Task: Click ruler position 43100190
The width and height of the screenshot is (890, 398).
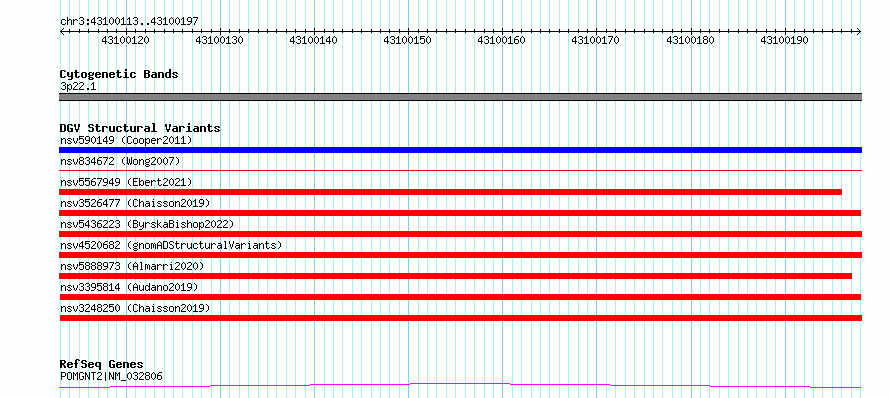Action: point(784,40)
